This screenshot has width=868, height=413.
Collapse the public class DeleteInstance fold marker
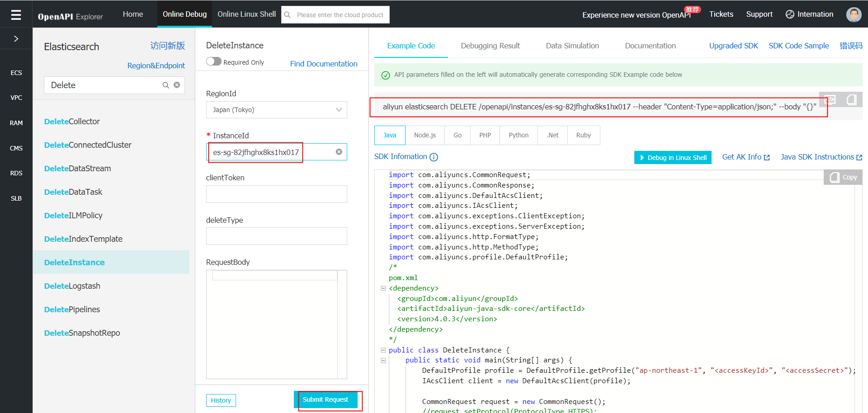pos(383,350)
